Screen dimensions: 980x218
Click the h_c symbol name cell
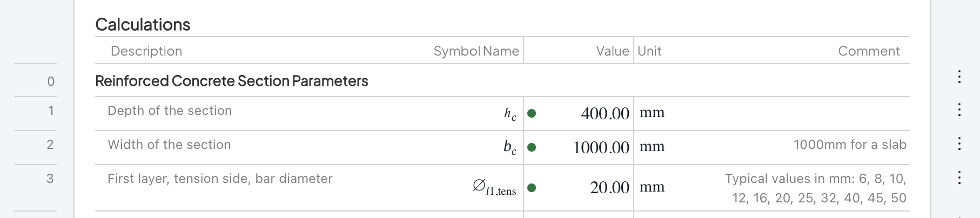pos(510,114)
